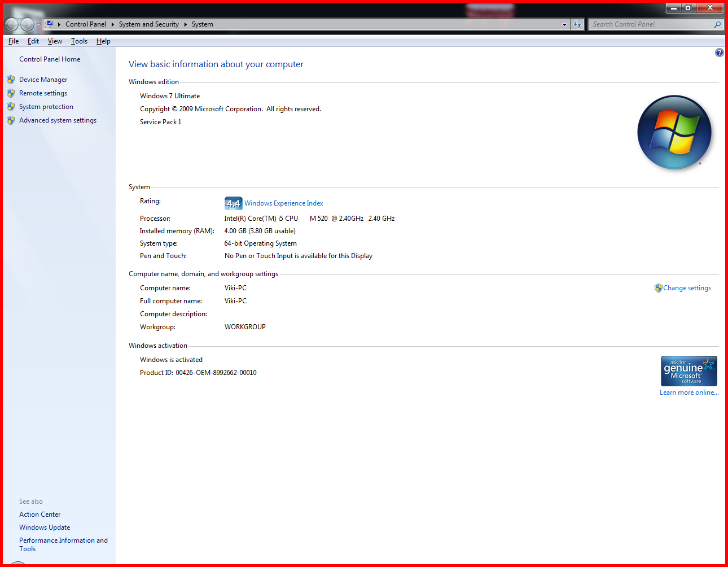Select the System and Security breadcrumb
The height and width of the screenshot is (567, 728).
click(x=149, y=24)
